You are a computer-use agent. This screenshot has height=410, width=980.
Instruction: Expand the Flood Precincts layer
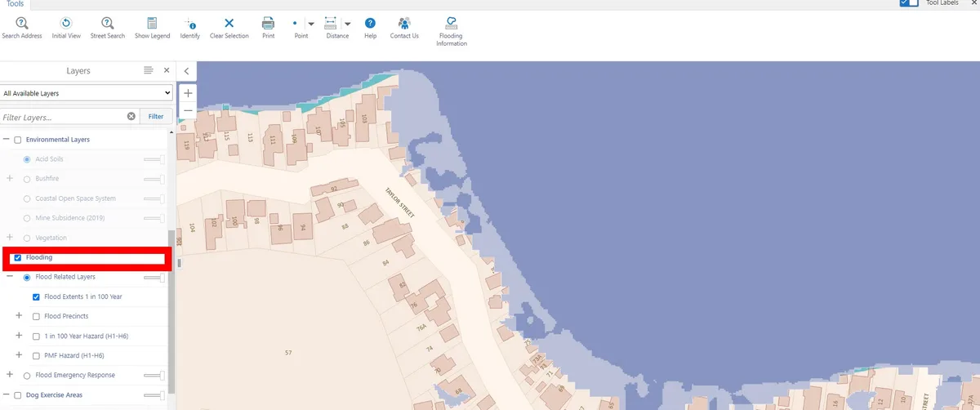[20, 316]
